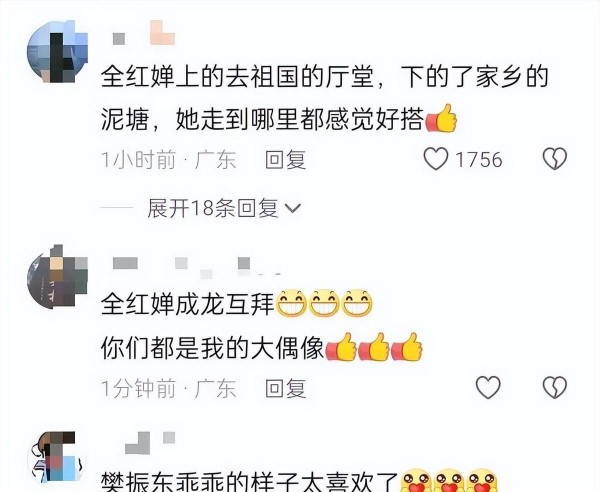Open the second commenter's blurred username
Image resolution: width=600 pixels, height=492 pixels.
coord(197,266)
